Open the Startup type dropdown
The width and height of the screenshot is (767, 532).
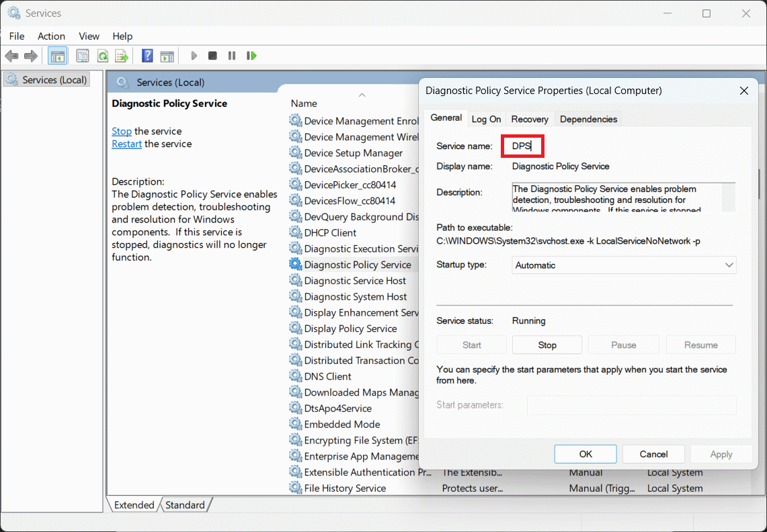[x=624, y=265]
